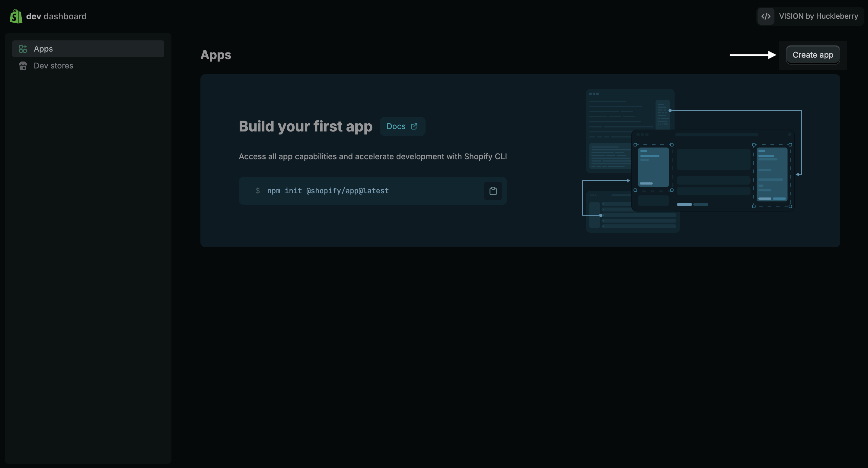
Task: Click the dollar sign prompt symbol
Action: point(258,191)
